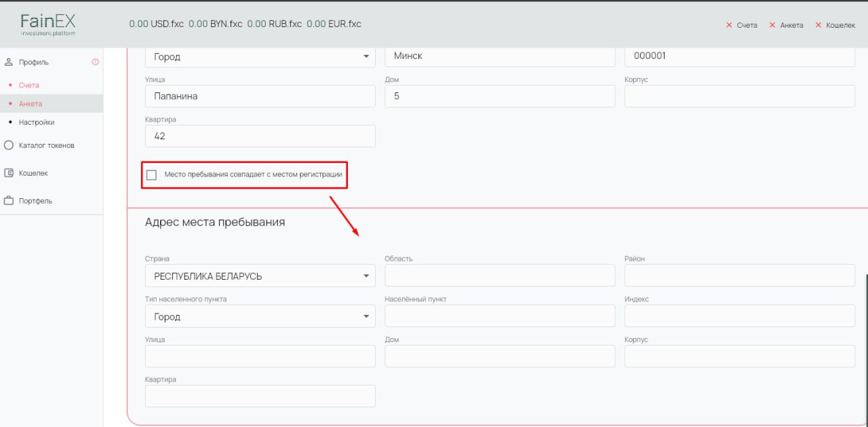Click the Дом field containing 5
This screenshot has height=427, width=868.
coord(500,96)
